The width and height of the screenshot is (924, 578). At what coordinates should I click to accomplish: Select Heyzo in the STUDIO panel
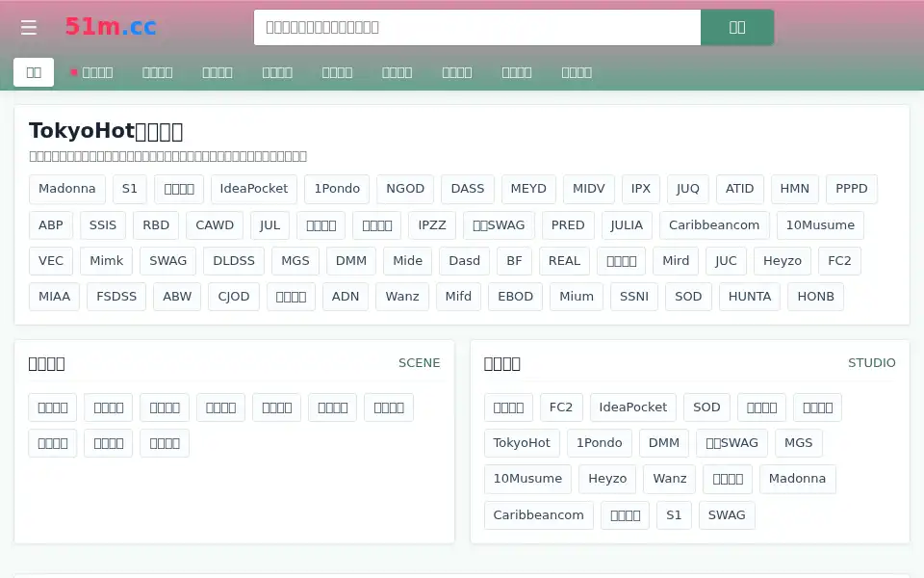(607, 479)
